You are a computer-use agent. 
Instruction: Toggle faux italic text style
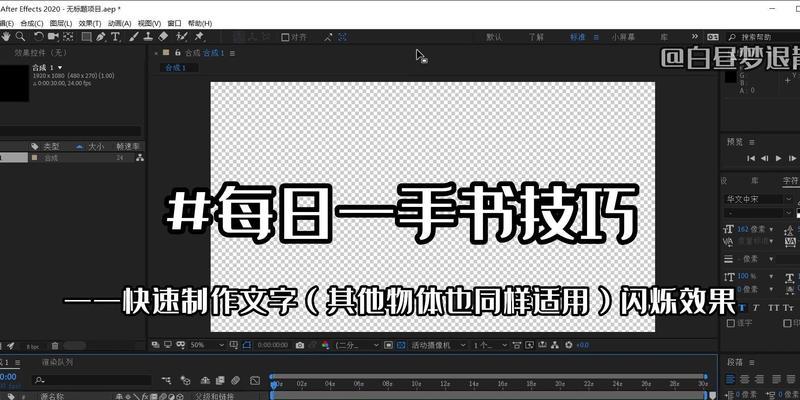[x=756, y=308]
